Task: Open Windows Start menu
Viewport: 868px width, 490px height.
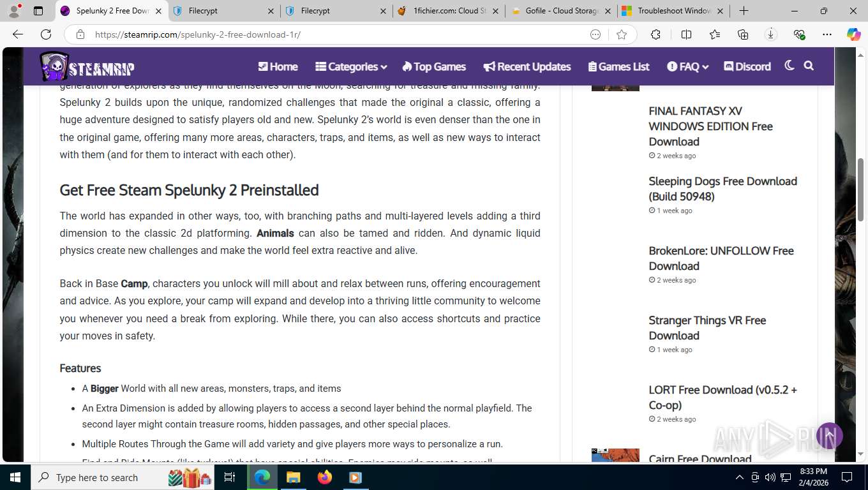Action: pyautogui.click(x=15, y=477)
